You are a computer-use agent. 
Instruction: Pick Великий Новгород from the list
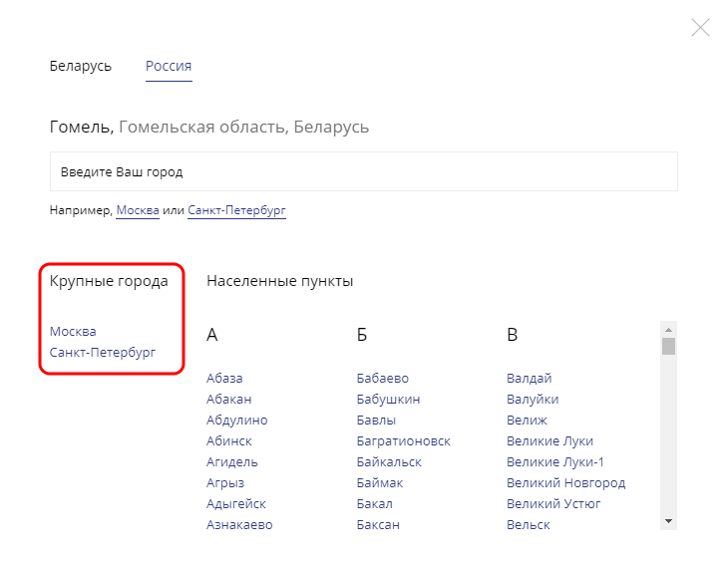coord(566,483)
